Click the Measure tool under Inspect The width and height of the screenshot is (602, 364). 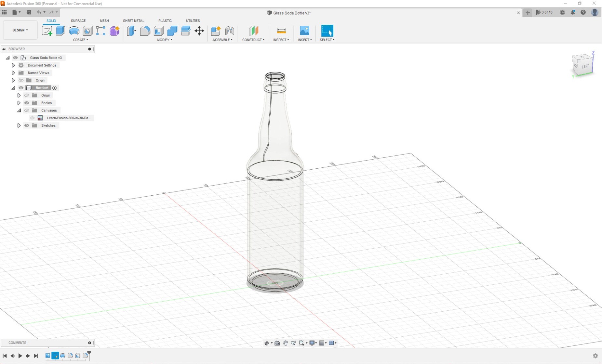click(281, 31)
